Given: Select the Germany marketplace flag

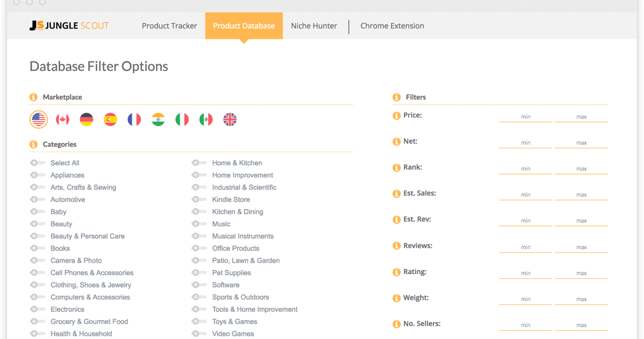Looking at the screenshot, I should pos(86,120).
